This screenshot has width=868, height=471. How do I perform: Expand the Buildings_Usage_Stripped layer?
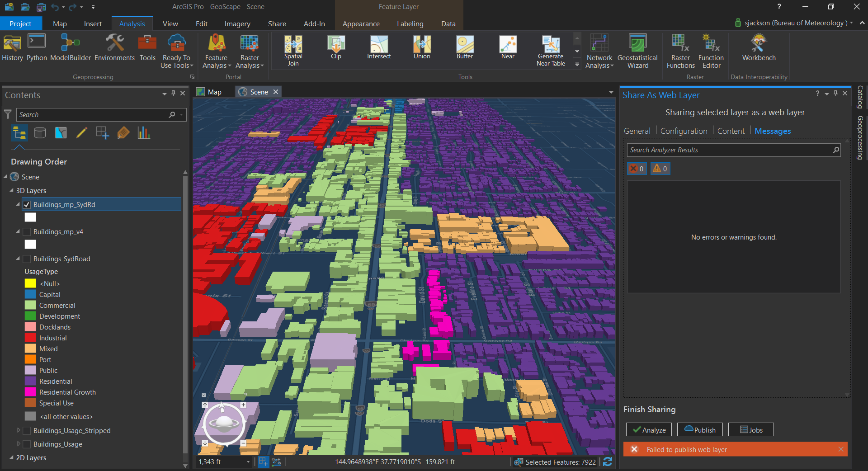[19, 430]
